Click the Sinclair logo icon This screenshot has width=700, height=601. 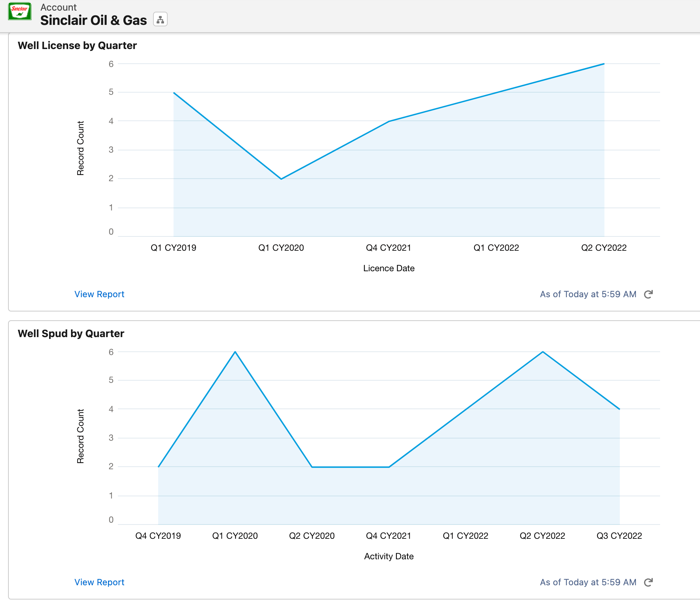click(20, 11)
